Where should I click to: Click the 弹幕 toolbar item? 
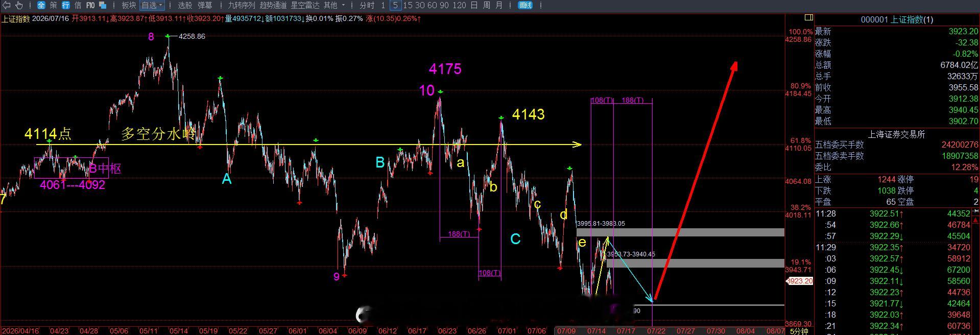[x=205, y=5]
